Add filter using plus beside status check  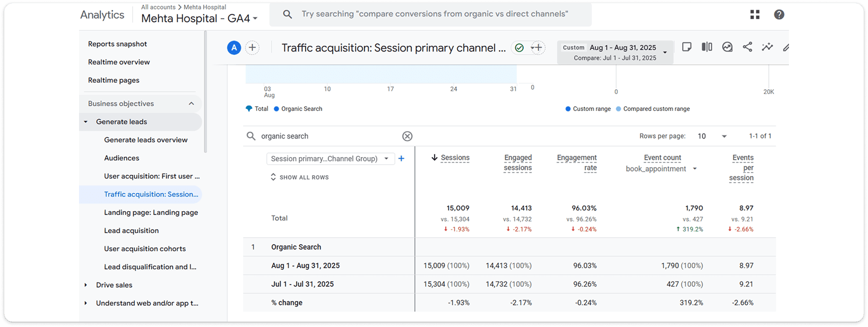pyautogui.click(x=537, y=48)
